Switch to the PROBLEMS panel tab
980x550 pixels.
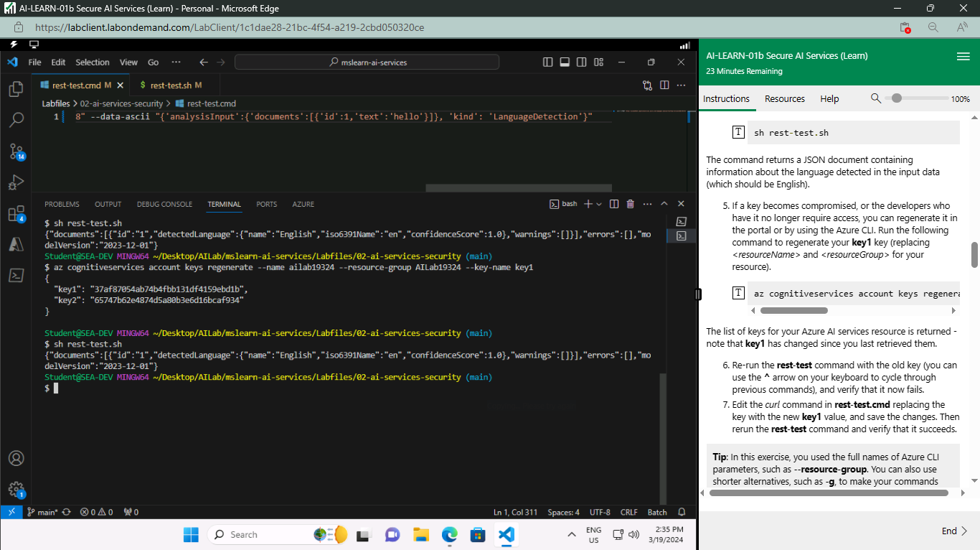click(62, 204)
